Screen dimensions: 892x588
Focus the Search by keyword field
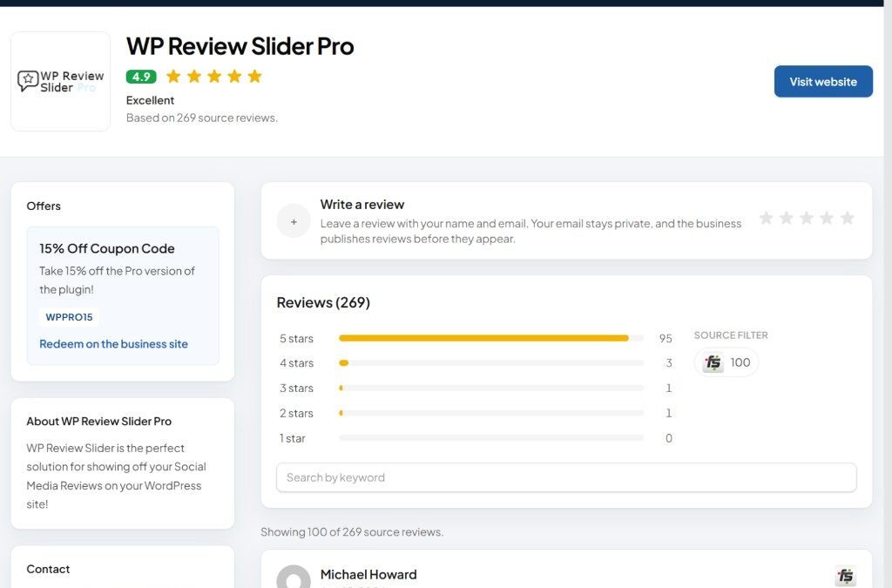(566, 477)
